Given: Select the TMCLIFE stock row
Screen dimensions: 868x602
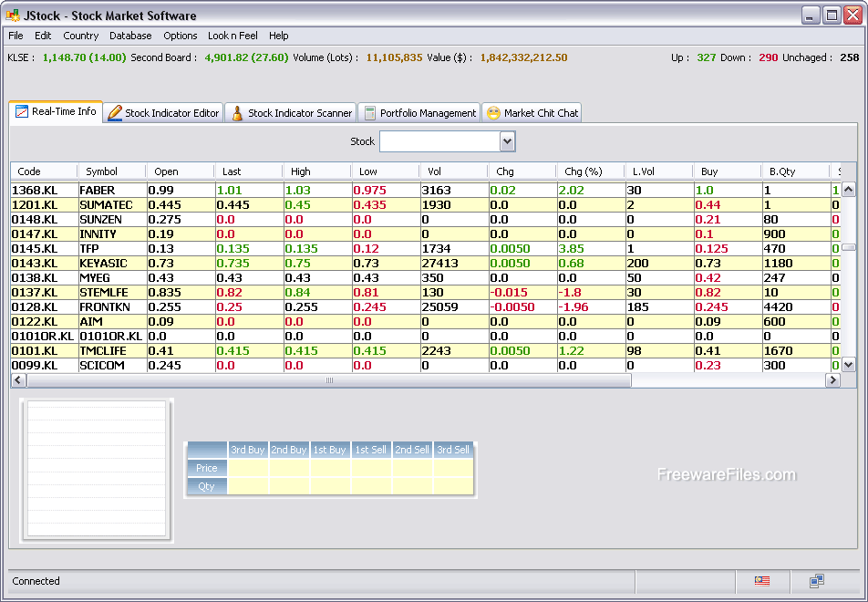Looking at the screenshot, I should [425, 350].
